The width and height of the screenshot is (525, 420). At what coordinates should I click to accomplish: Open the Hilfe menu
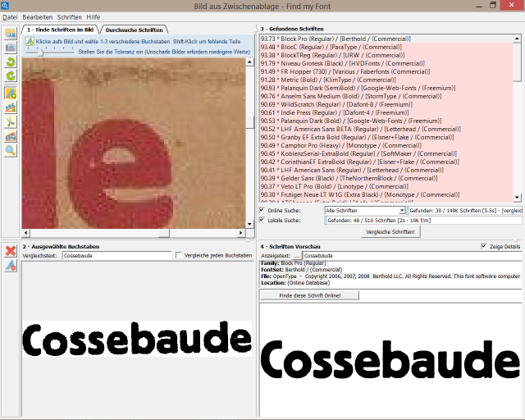coord(93,17)
